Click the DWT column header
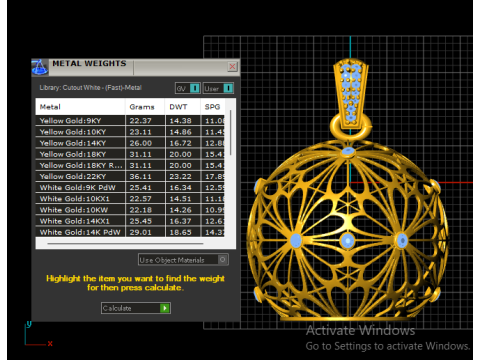 point(183,107)
